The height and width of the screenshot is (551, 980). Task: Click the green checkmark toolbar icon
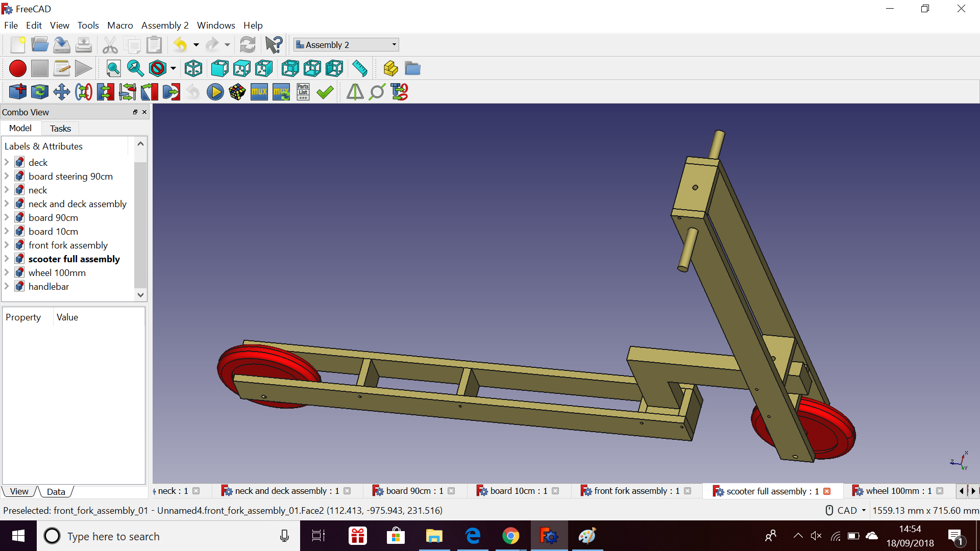(325, 92)
